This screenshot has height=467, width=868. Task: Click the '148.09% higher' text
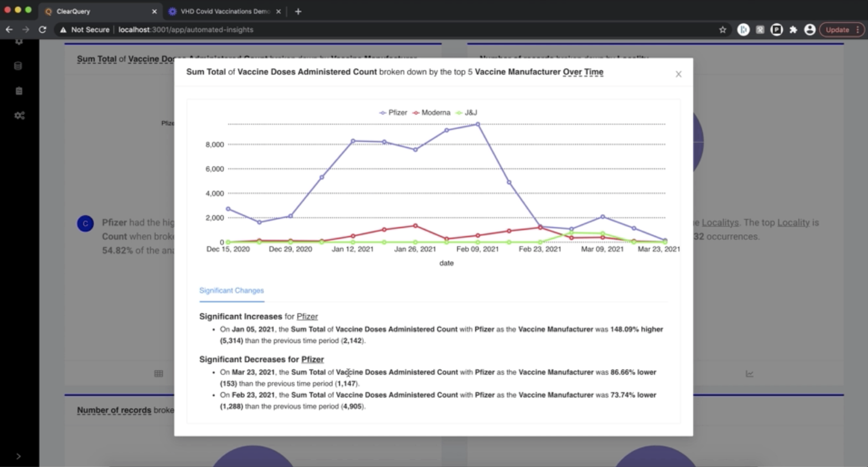click(x=637, y=329)
